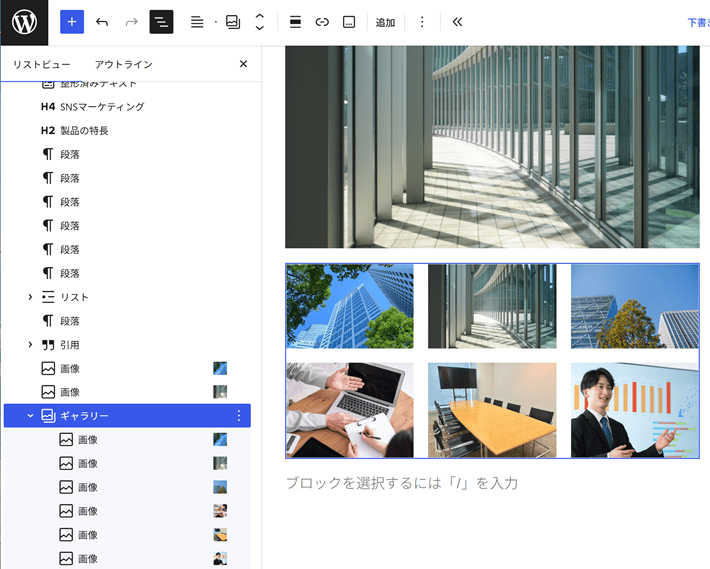Move the gallery block down
This screenshot has width=710, height=569.
click(259, 28)
